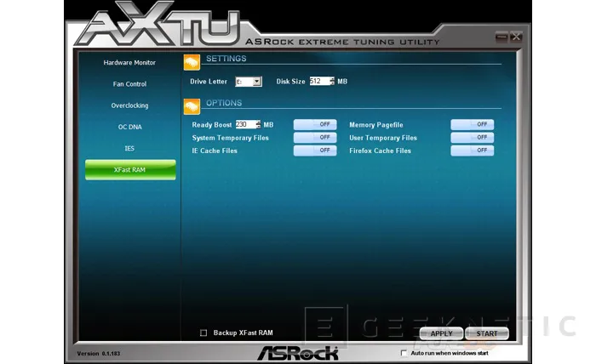Click the OPTIONS heading text
The image size is (596, 364).
pos(224,103)
